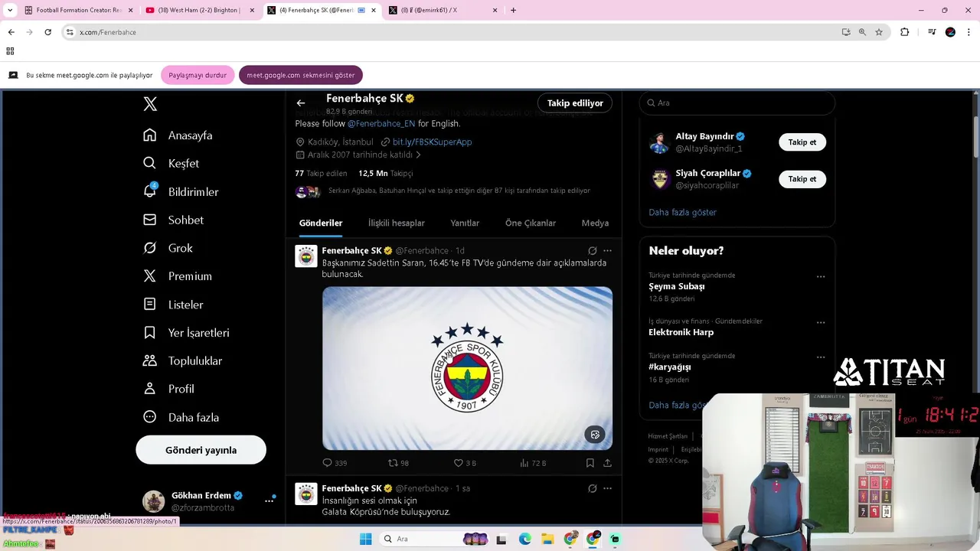Click the Ara search field on X
The width and height of the screenshot is (980, 551).
click(x=737, y=103)
